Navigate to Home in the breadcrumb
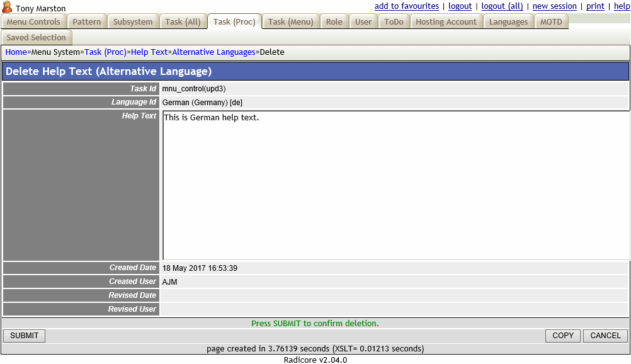The height and width of the screenshot is (364, 631). [x=16, y=52]
